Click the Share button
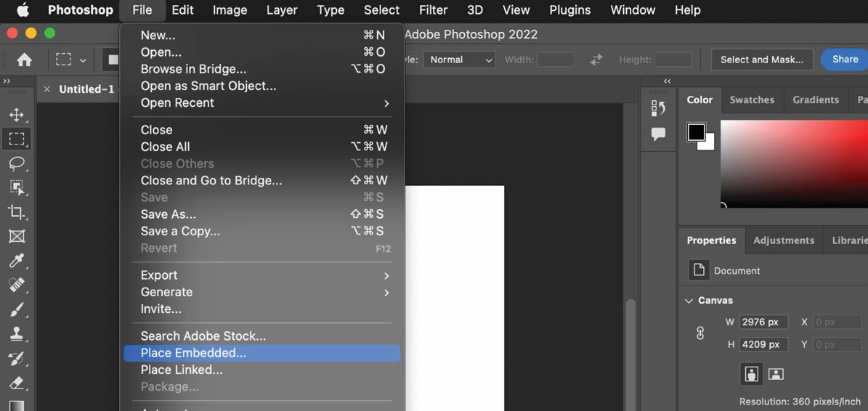Screen dimensions: 868x411 845,60
